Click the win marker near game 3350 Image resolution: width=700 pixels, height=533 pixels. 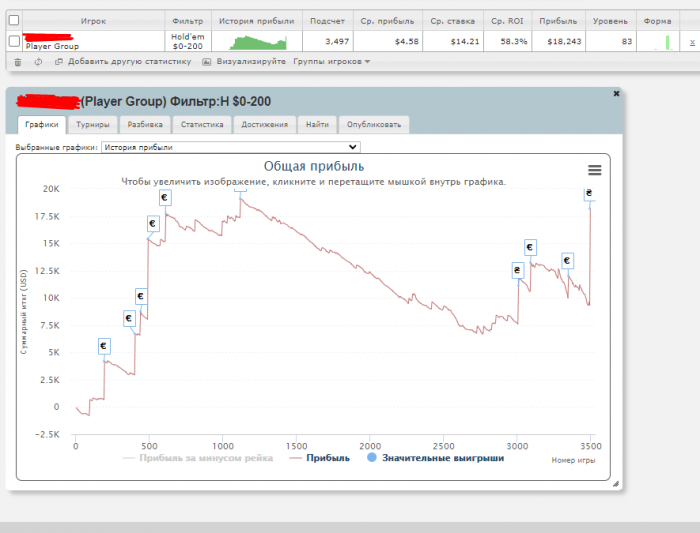[567, 261]
